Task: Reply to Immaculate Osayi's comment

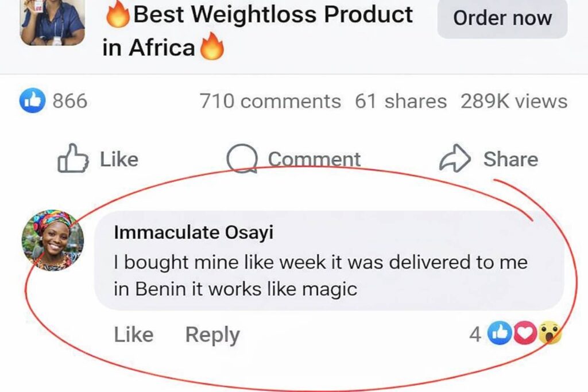Action: (x=212, y=335)
